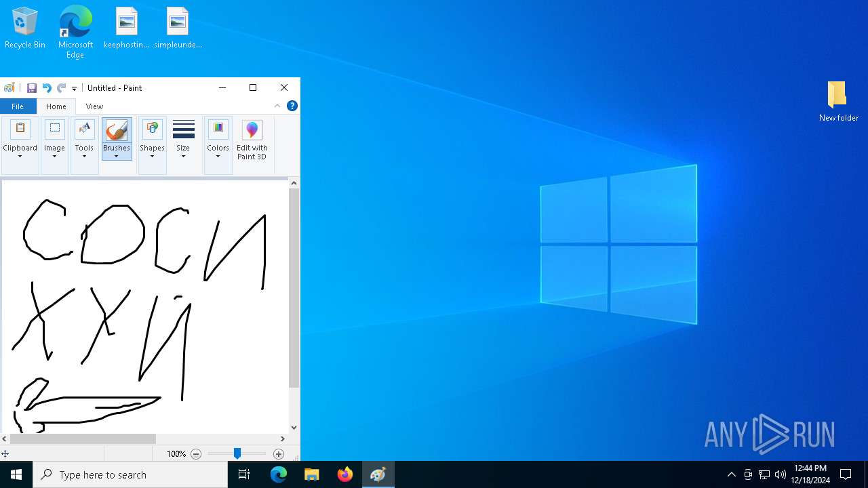Collapse the Paint ribbon with the chevron

(277, 106)
